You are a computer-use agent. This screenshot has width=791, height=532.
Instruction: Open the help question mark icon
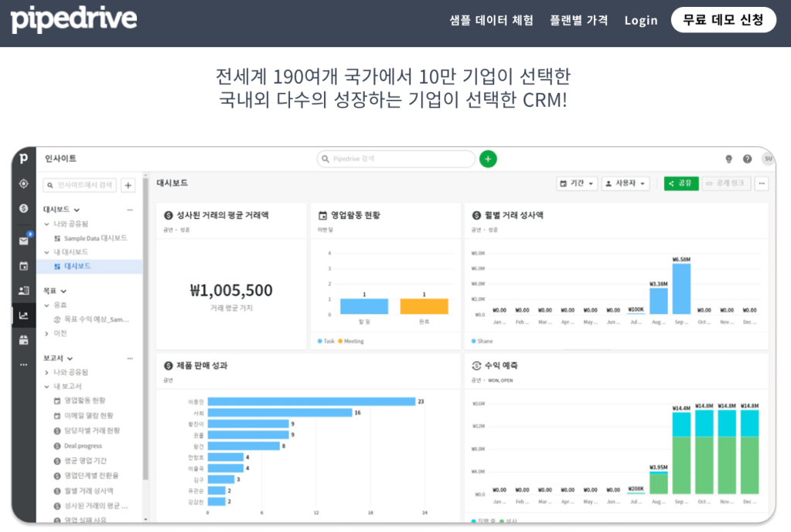[747, 159]
